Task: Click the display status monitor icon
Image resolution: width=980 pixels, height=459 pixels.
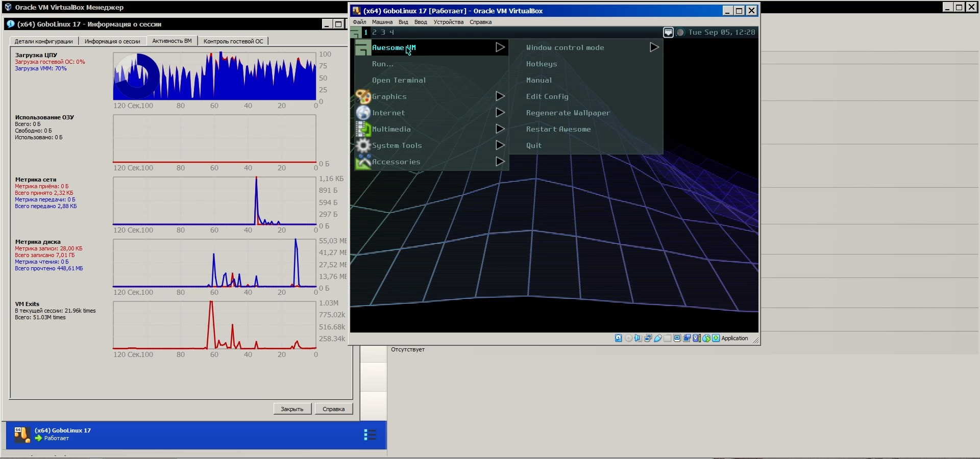Action: (x=677, y=338)
